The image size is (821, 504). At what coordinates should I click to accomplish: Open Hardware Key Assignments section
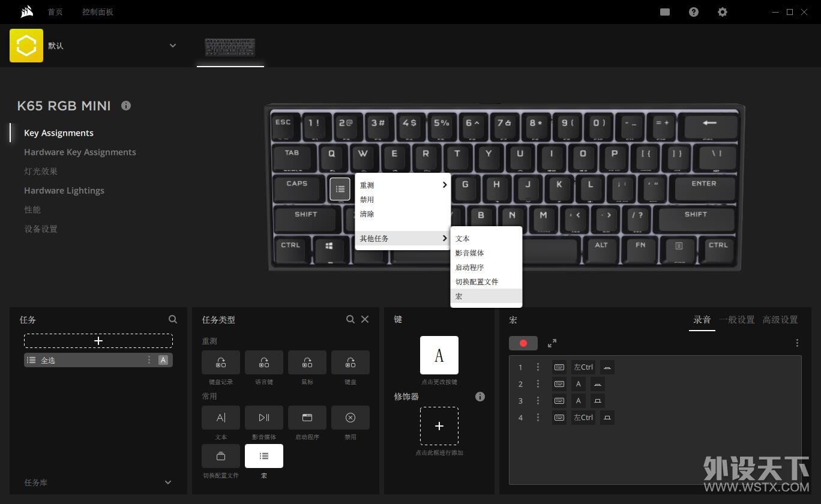pyautogui.click(x=80, y=152)
